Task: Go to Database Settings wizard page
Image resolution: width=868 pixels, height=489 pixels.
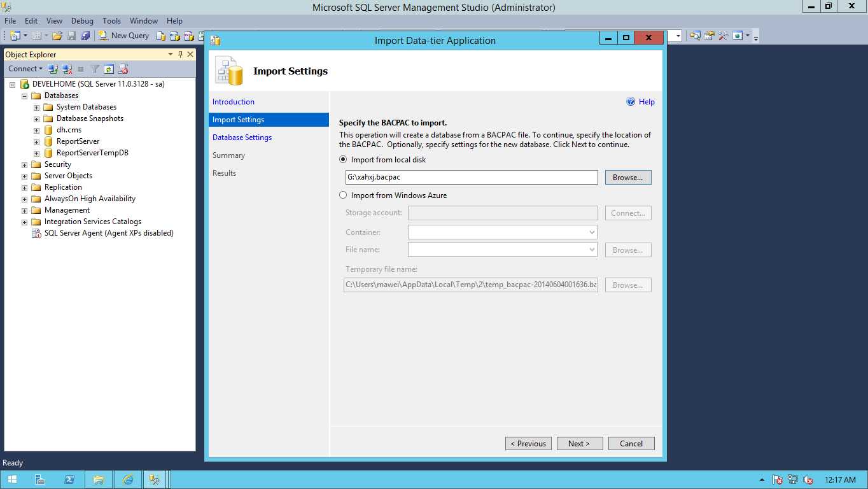Action: point(242,138)
